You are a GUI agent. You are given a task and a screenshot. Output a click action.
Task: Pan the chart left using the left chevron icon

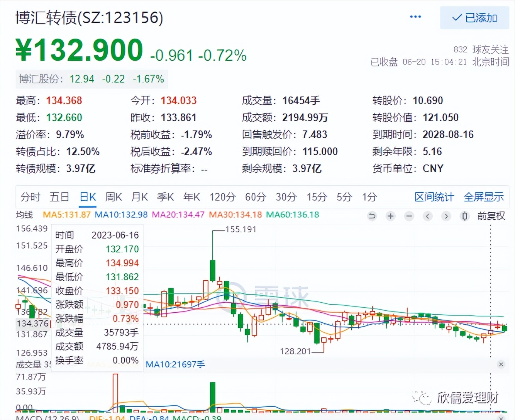pyautogui.click(x=427, y=216)
